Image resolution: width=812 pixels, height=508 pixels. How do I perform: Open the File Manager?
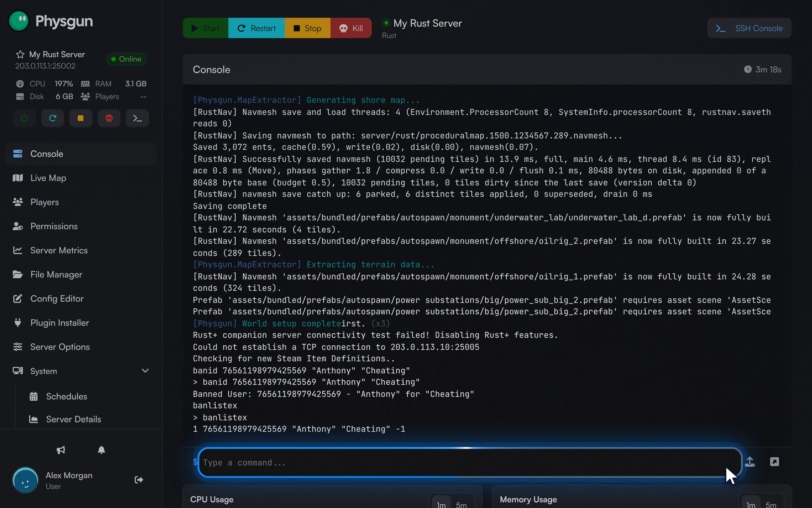pos(81,275)
